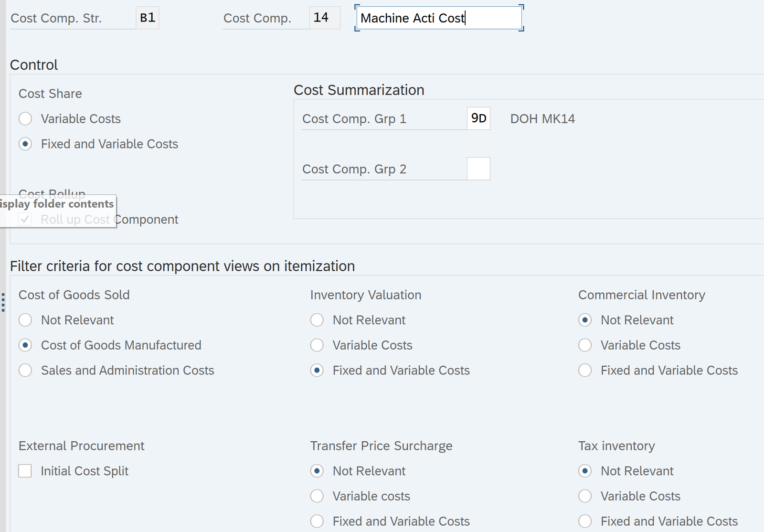
Task: Click the Machine Acti Cost description field
Action: click(x=438, y=18)
